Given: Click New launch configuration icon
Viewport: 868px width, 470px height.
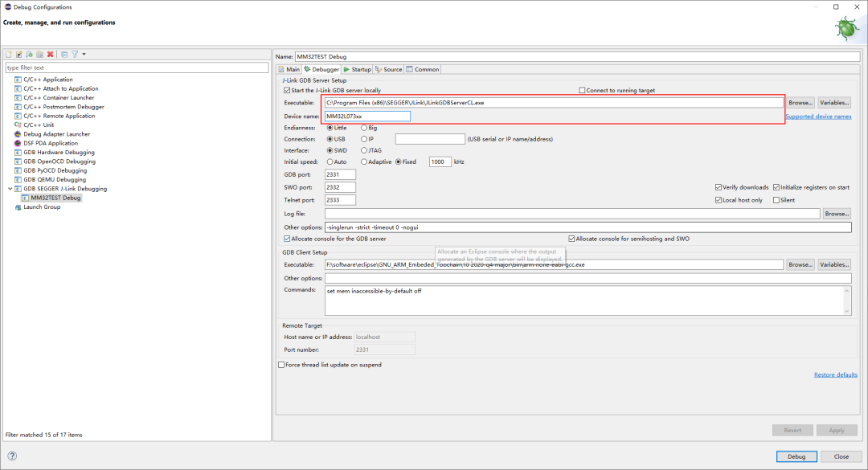Looking at the screenshot, I should coord(9,55).
